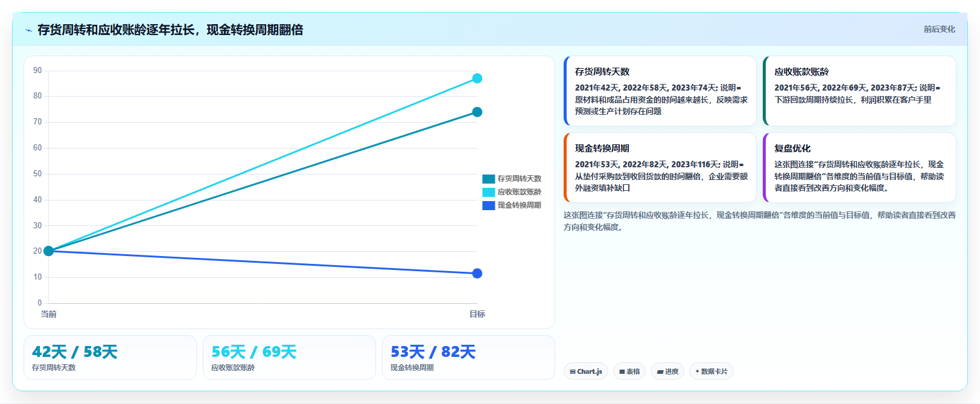Click the 当前 x-axis label
The height and width of the screenshot is (404, 980).
click(49, 314)
